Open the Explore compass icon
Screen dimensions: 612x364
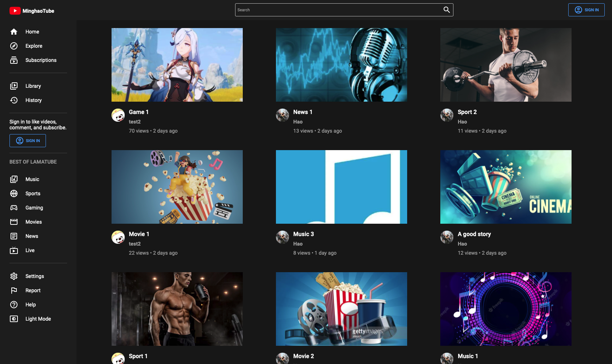pos(14,46)
